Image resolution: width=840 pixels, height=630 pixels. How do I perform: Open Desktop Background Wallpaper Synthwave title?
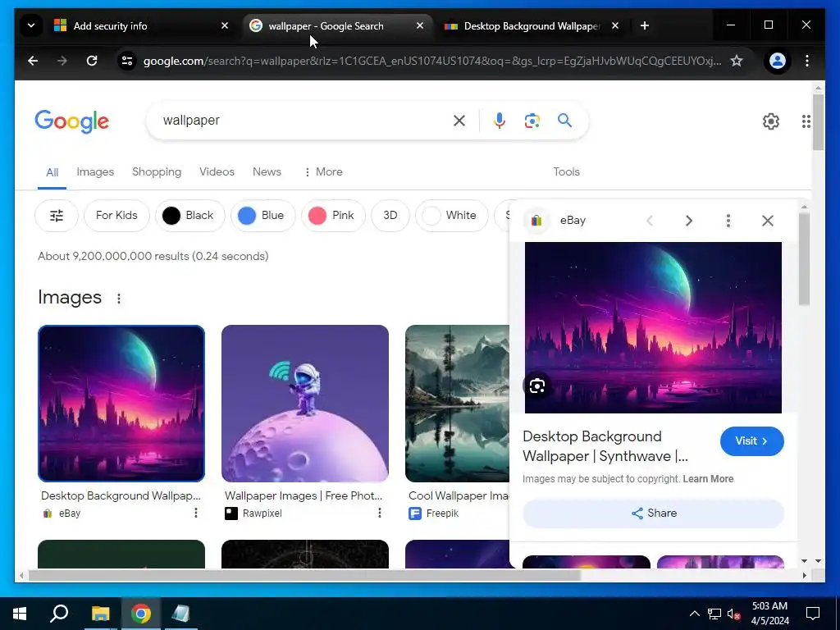605,446
